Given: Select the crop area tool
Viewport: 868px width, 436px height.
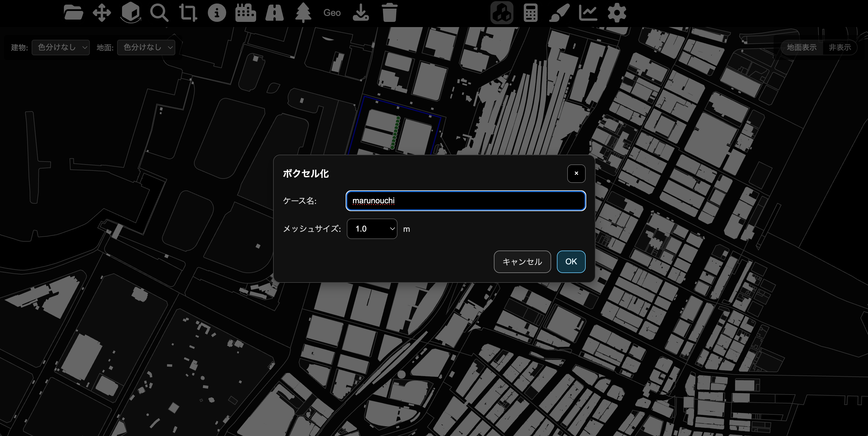Looking at the screenshot, I should point(188,13).
